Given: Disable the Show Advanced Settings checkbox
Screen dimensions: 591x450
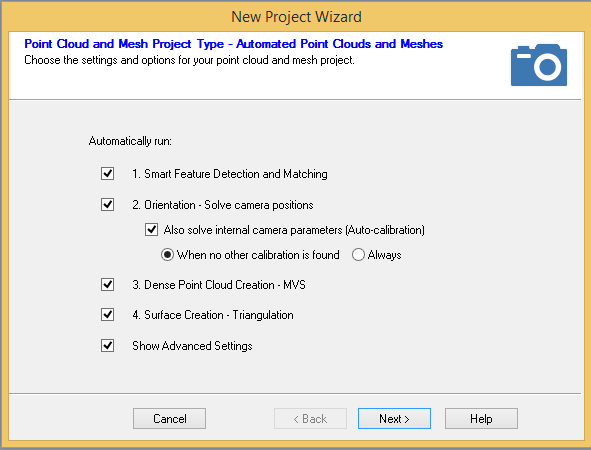Looking at the screenshot, I should coord(107,345).
